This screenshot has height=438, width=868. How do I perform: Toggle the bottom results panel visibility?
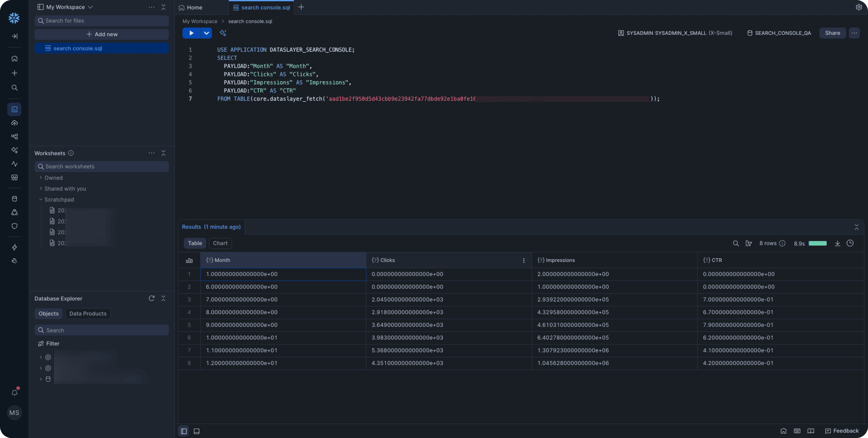click(x=197, y=431)
